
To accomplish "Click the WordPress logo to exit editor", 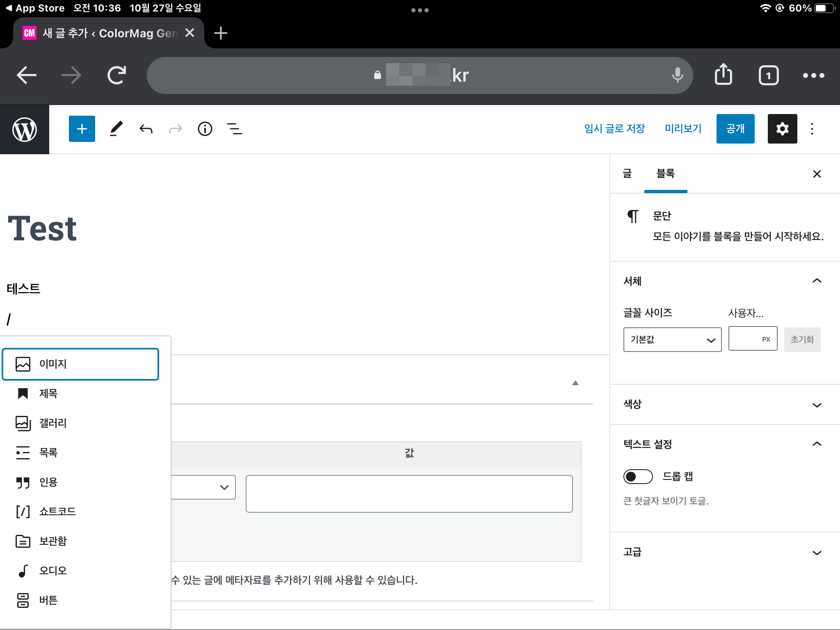I will 25,128.
